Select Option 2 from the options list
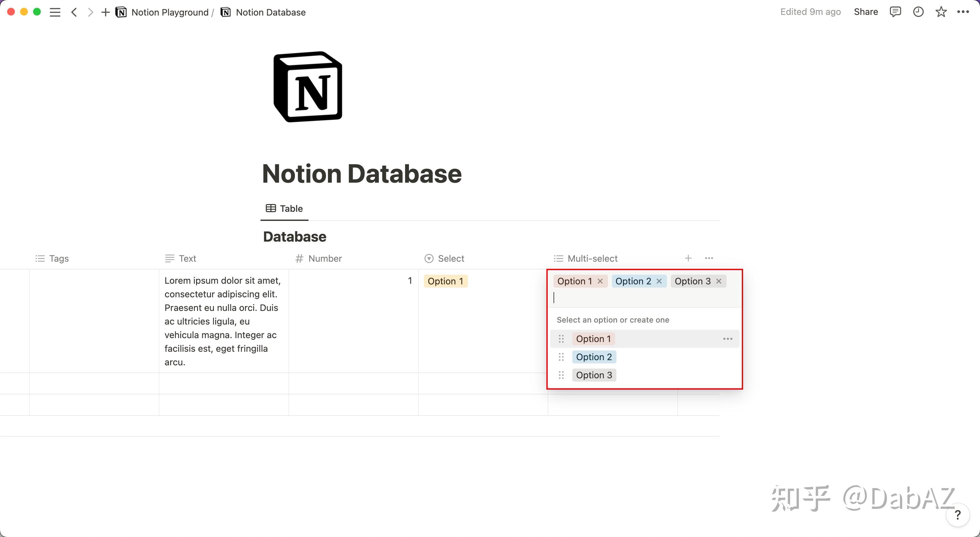This screenshot has height=537, width=980. [594, 357]
